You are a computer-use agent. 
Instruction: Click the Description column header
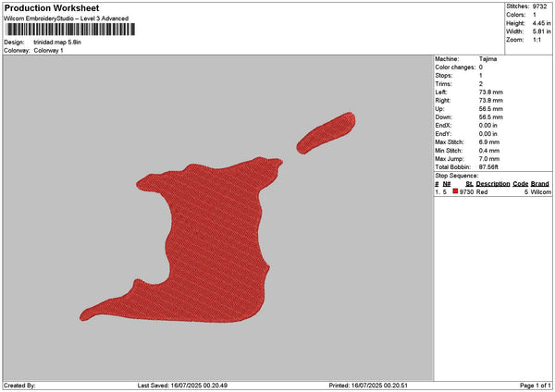tap(493, 184)
